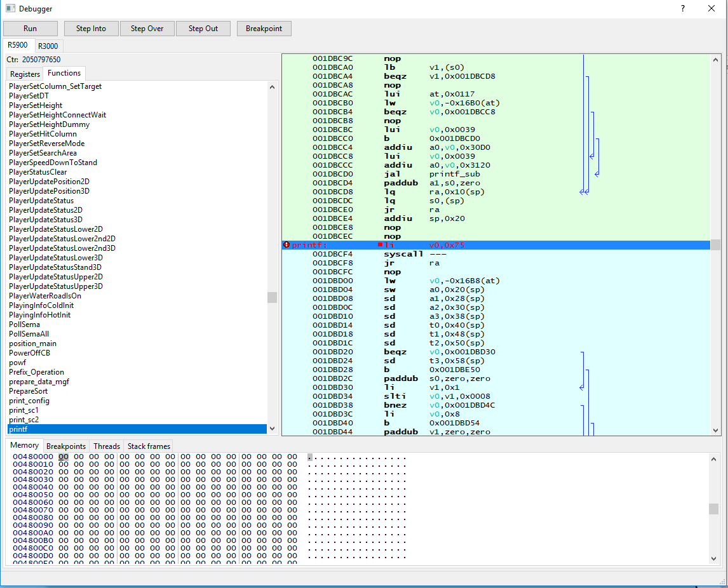Open the Stack frames tab
728x588 pixels.
(x=148, y=446)
